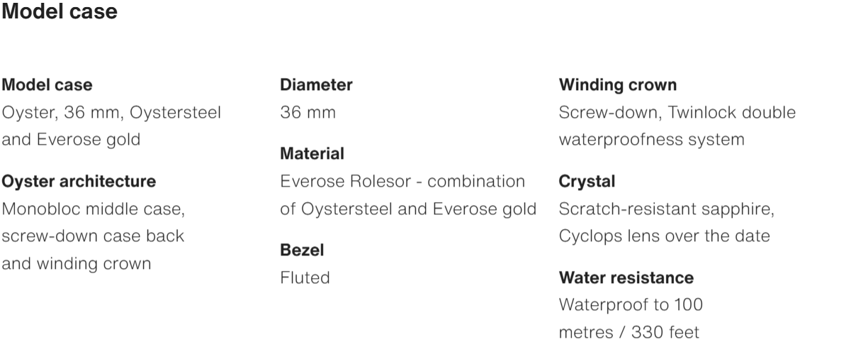
Task: Select the "Fluted" bezel value
Action: point(305,278)
